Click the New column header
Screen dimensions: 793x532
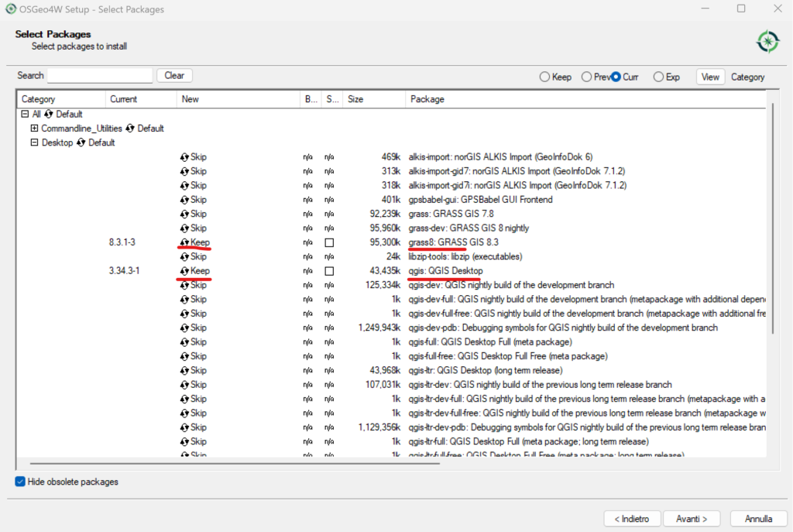[x=238, y=99]
